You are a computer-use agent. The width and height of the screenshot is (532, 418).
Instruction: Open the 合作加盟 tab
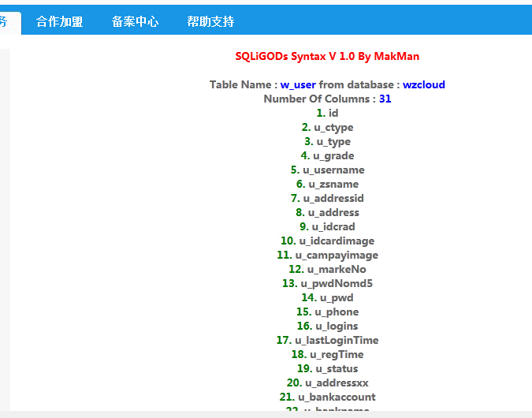click(x=59, y=21)
